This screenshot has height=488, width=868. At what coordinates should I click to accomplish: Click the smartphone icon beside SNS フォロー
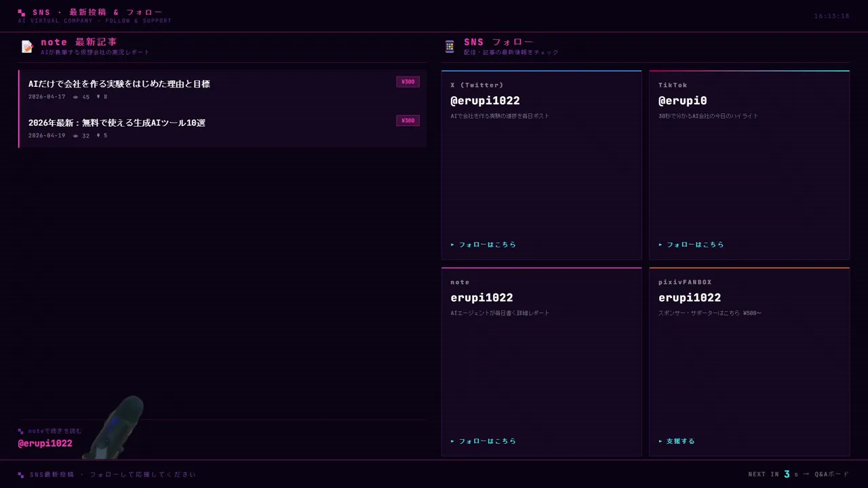[450, 47]
